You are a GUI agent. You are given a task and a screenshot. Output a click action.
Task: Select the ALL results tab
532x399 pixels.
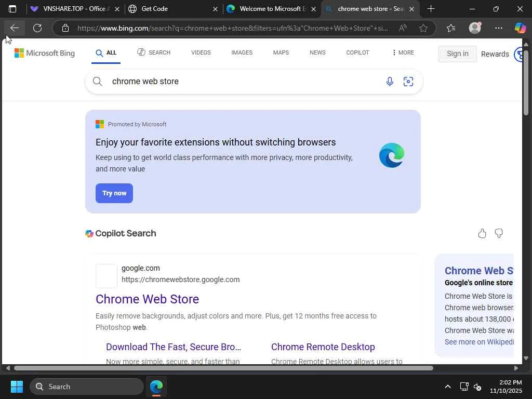coord(106,52)
